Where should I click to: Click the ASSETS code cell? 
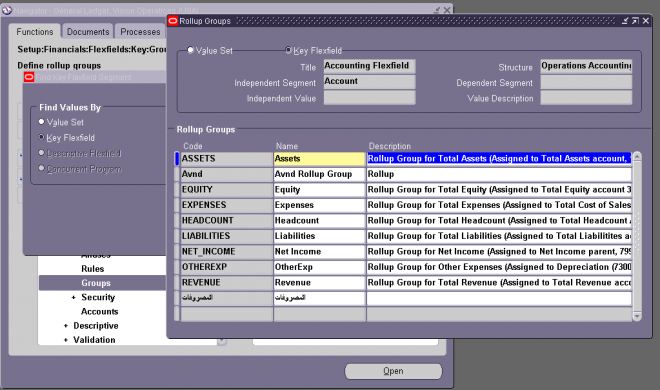point(226,159)
